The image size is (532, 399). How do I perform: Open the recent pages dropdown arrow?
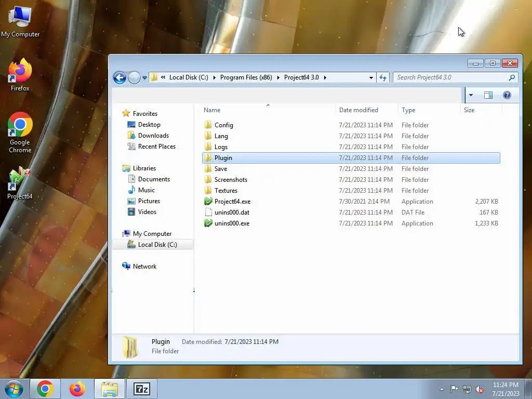[x=144, y=78]
